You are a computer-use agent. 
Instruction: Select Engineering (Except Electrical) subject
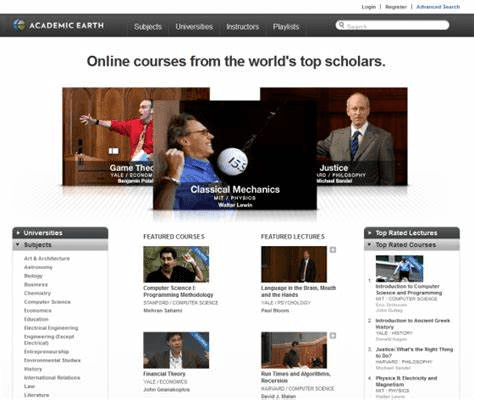coord(49,340)
